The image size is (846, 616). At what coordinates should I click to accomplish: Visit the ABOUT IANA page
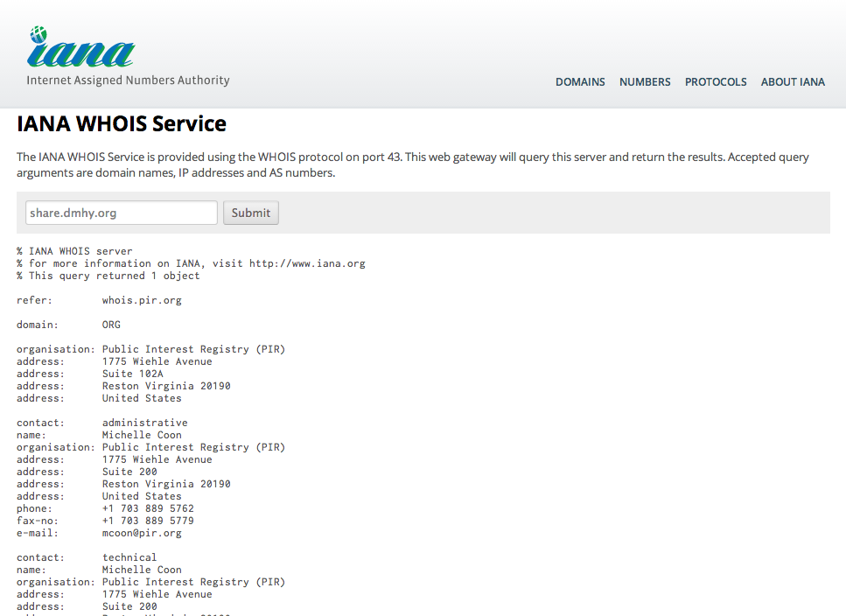point(793,82)
